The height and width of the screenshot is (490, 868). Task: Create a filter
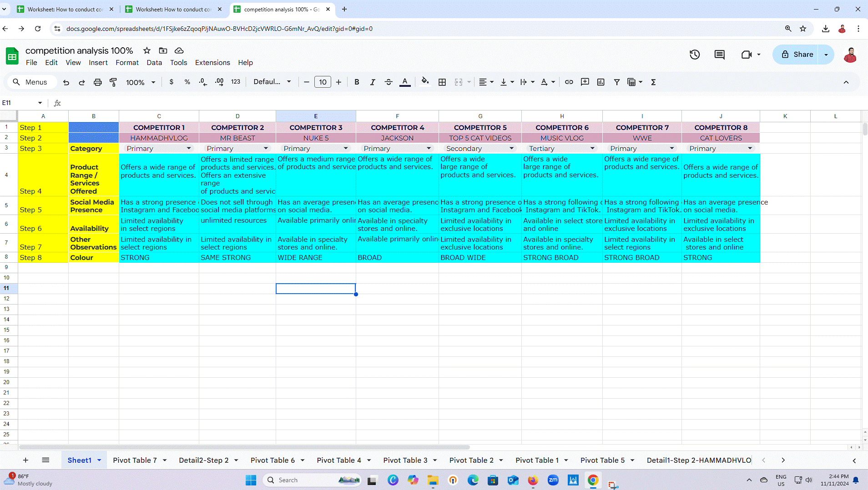(617, 82)
